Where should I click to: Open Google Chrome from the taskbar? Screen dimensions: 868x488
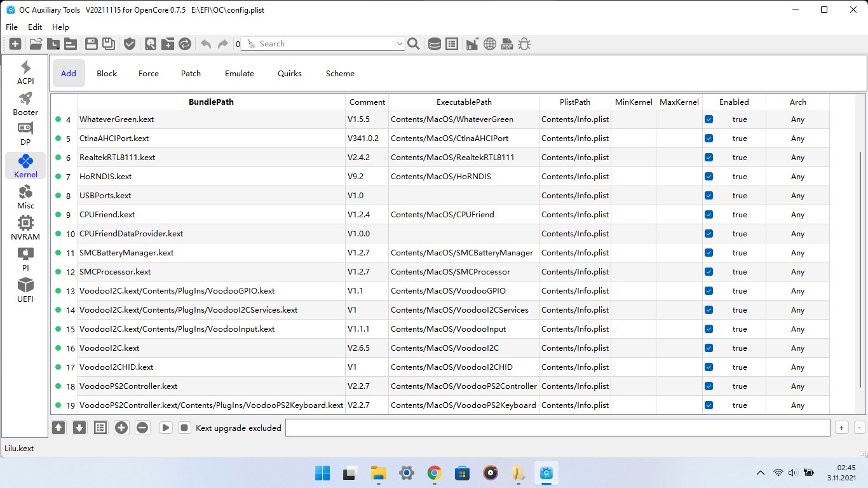pyautogui.click(x=435, y=473)
